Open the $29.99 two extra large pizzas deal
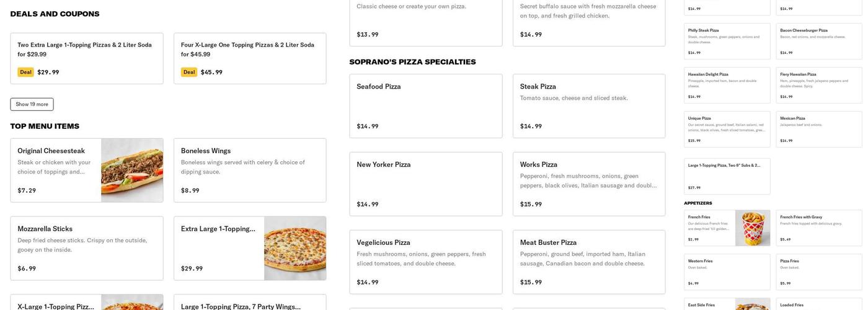The width and height of the screenshot is (868, 310). (87, 58)
